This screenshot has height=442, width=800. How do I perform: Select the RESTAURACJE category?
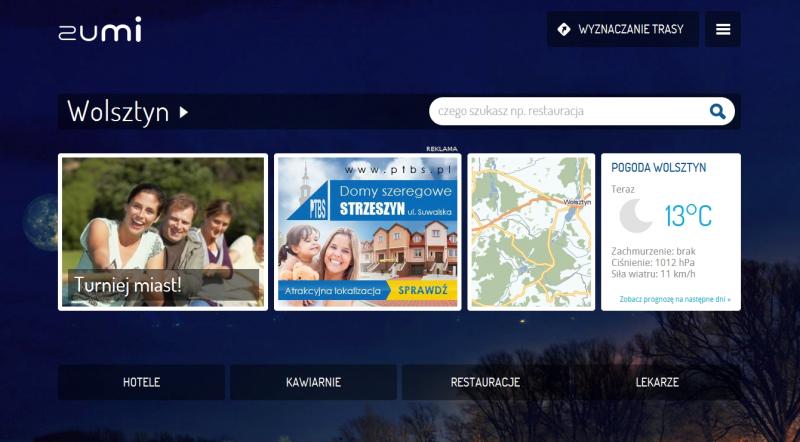(x=485, y=382)
